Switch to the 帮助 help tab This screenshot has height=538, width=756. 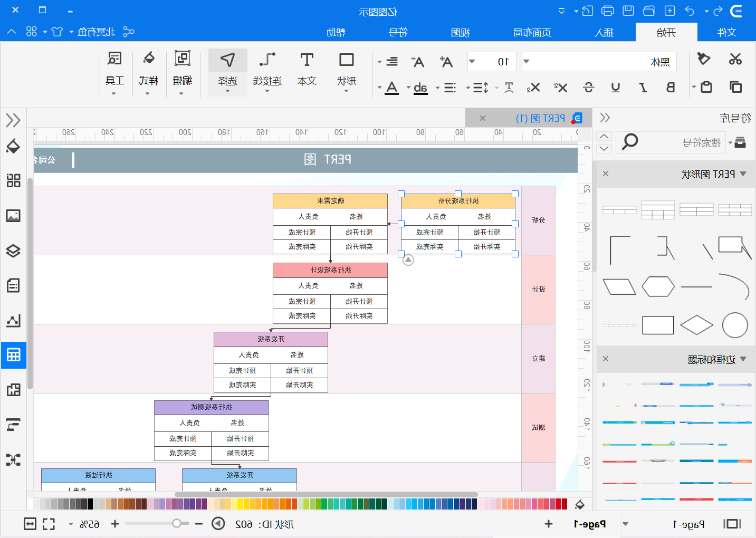[336, 32]
